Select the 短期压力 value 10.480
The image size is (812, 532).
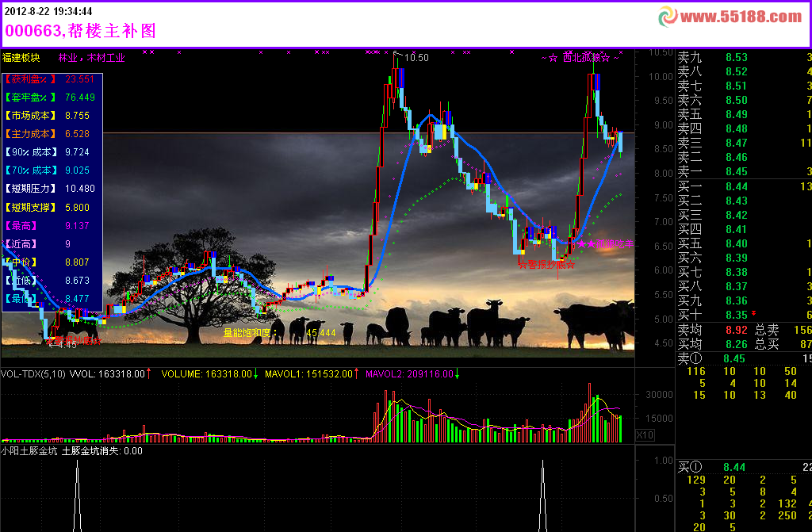tap(80, 189)
